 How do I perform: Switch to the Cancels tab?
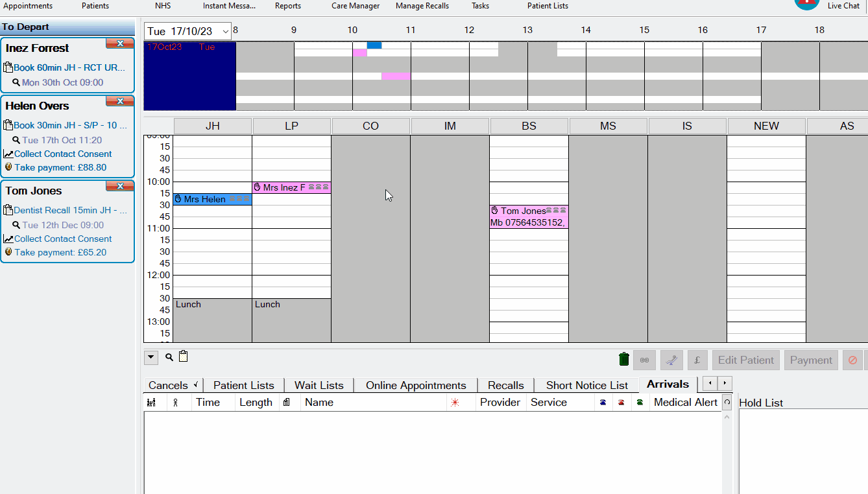pos(173,385)
